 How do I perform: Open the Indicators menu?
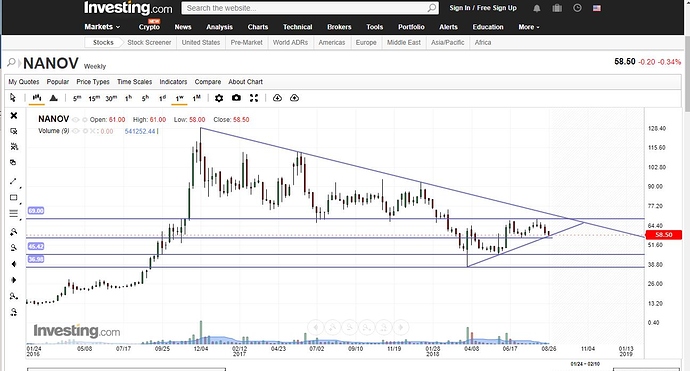pos(173,82)
